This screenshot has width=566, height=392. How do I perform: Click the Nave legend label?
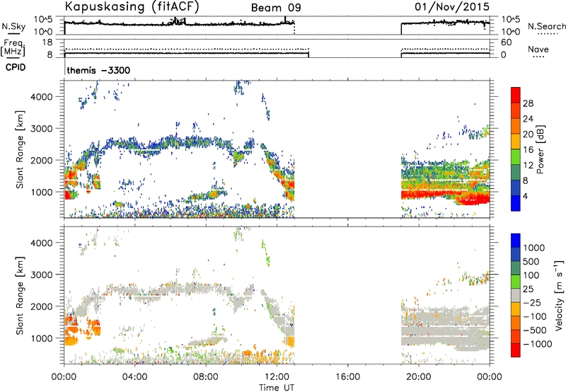(538, 49)
